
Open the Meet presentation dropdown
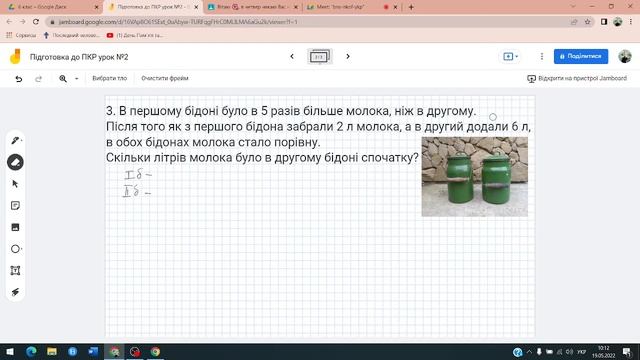[x=511, y=56]
